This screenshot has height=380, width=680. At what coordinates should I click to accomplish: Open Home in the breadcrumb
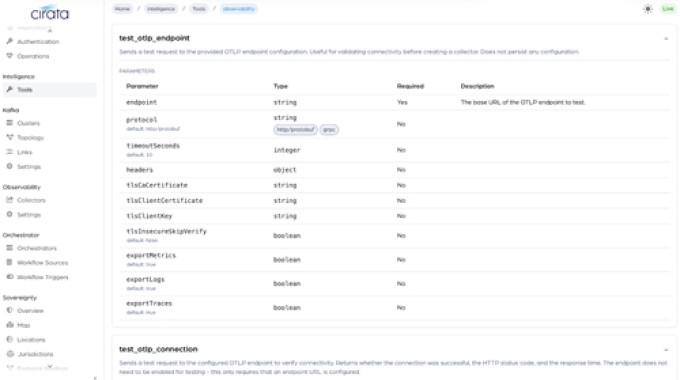[122, 9]
